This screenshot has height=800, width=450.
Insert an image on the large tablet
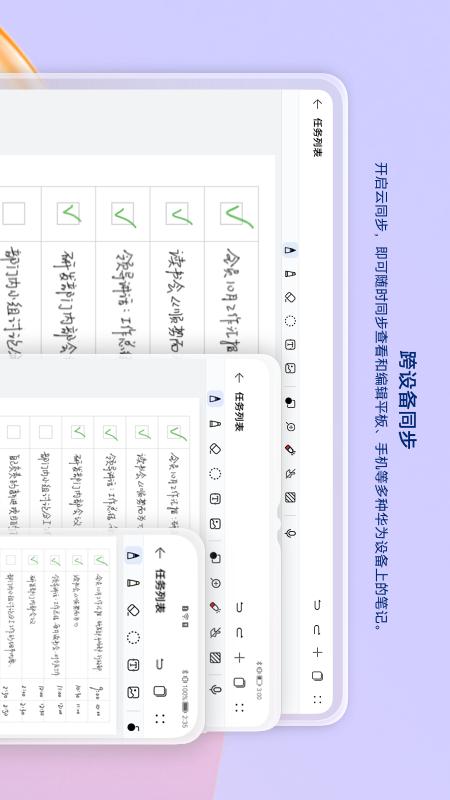tap(290, 368)
